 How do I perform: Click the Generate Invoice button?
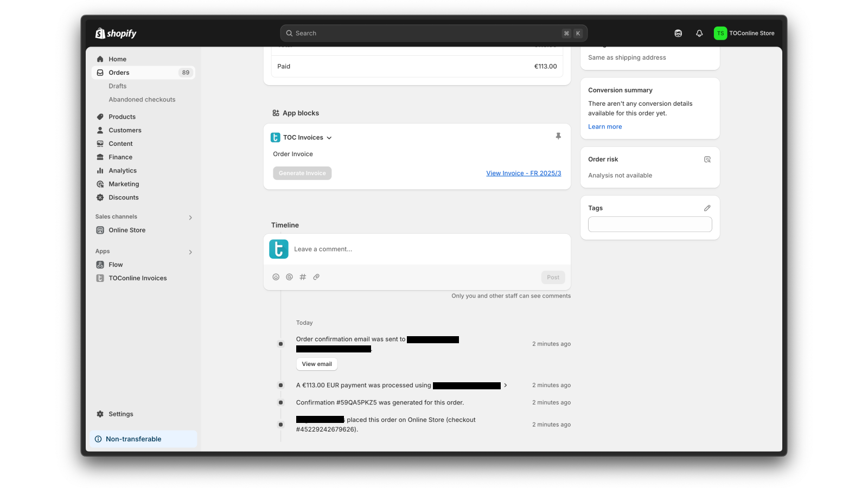tap(302, 173)
